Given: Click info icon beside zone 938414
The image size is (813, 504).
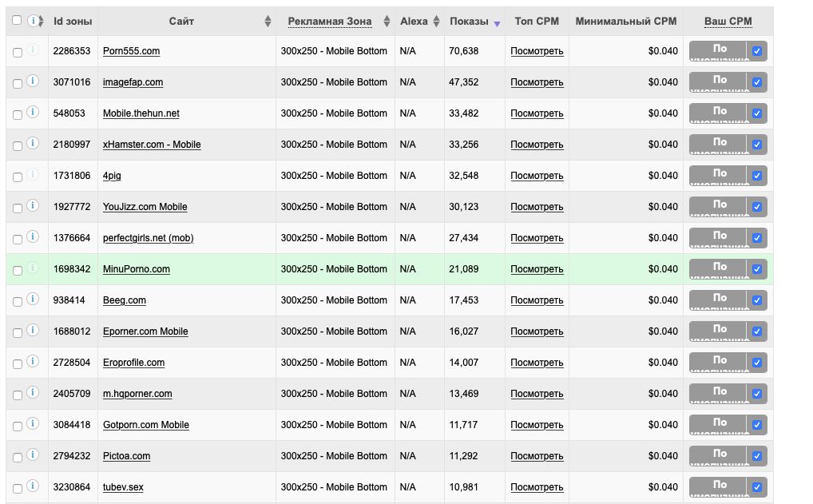Looking at the screenshot, I should 33,299.
